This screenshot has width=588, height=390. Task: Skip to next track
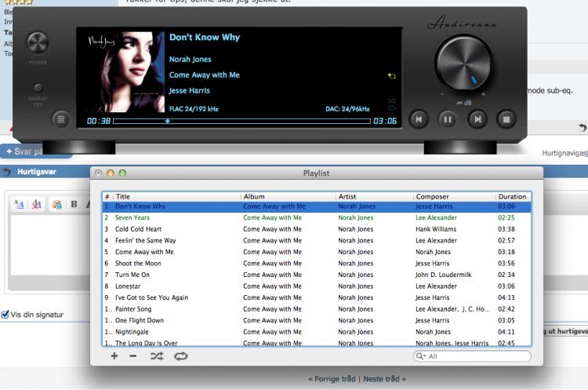pyautogui.click(x=477, y=119)
